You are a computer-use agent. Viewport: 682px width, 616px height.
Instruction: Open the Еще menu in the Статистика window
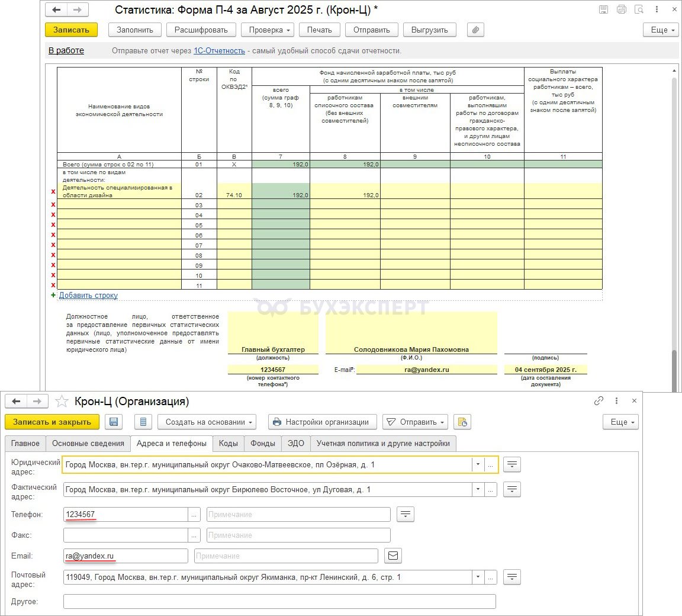tap(661, 30)
